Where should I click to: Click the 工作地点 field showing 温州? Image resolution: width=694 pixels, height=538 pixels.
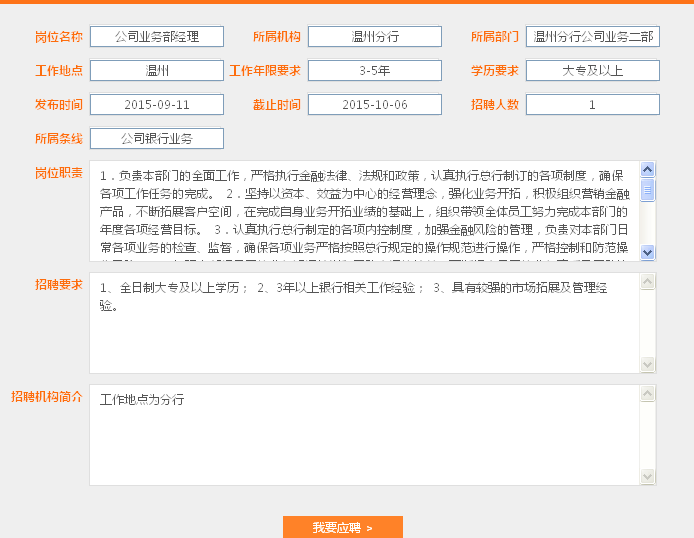tap(157, 71)
